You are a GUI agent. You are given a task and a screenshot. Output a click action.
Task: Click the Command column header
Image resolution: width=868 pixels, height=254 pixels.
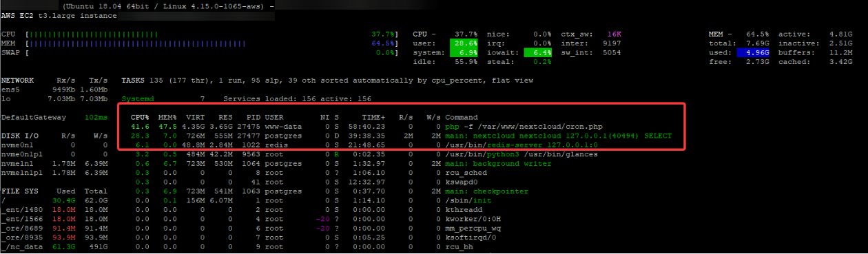[462, 118]
